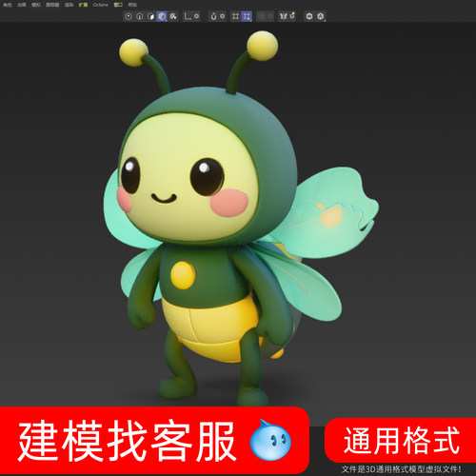The height and width of the screenshot is (476, 476).
Task: Switch to Polygons mode icon
Action: (150, 16)
